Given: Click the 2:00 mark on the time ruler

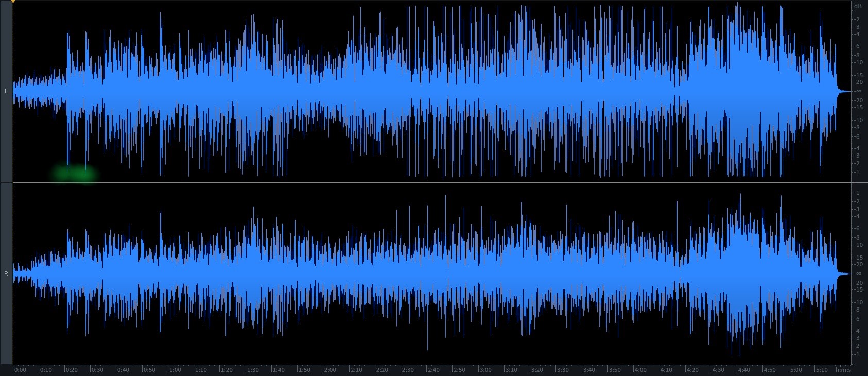Looking at the screenshot, I should [330, 370].
